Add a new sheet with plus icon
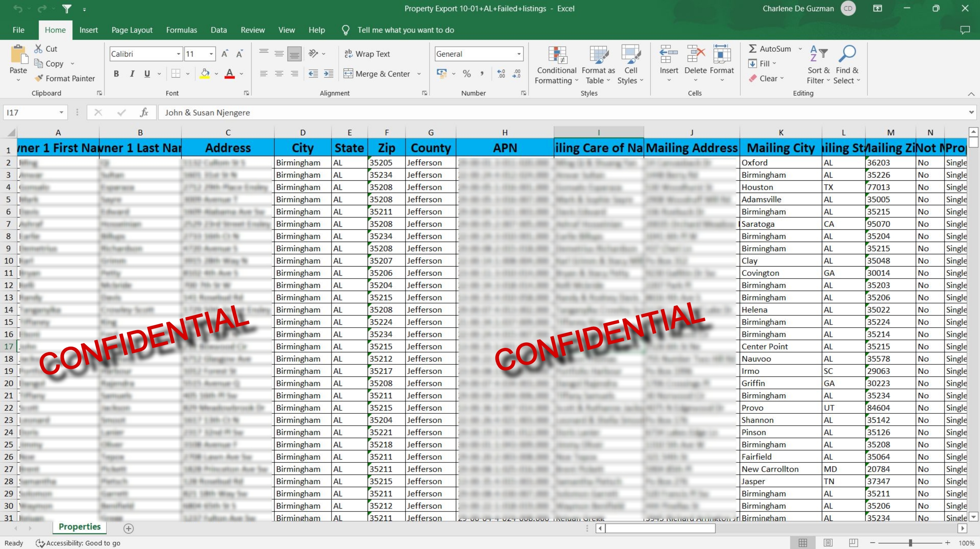This screenshot has width=980, height=549. tap(129, 528)
